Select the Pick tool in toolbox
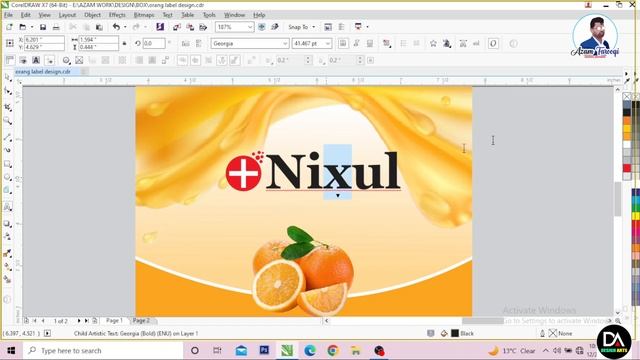The height and width of the screenshot is (360, 640). pyautogui.click(x=7, y=78)
